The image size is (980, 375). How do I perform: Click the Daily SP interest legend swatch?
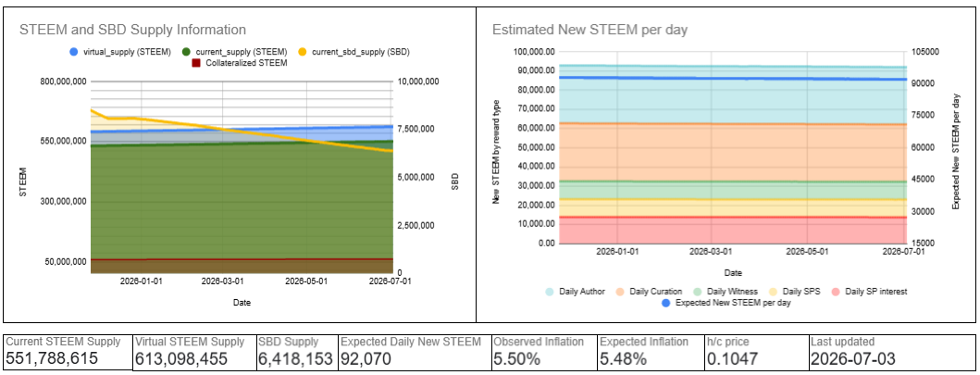coord(834,292)
